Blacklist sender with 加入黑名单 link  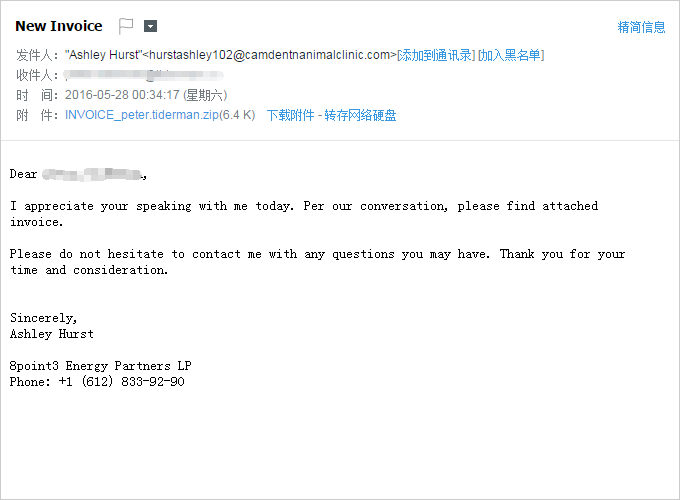[511, 55]
